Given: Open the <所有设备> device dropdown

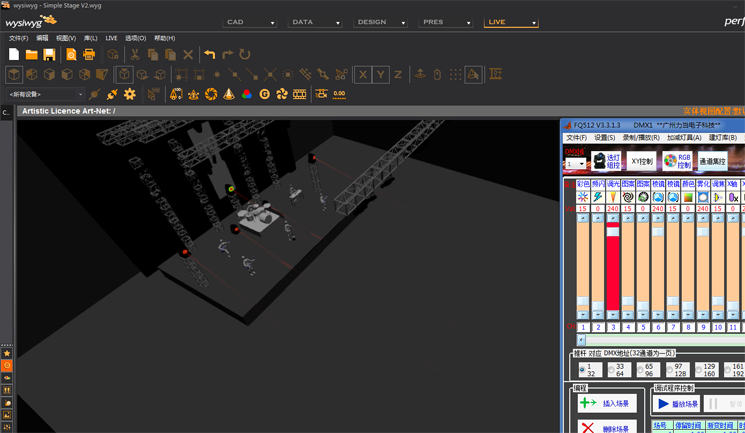Looking at the screenshot, I should coord(45,94).
